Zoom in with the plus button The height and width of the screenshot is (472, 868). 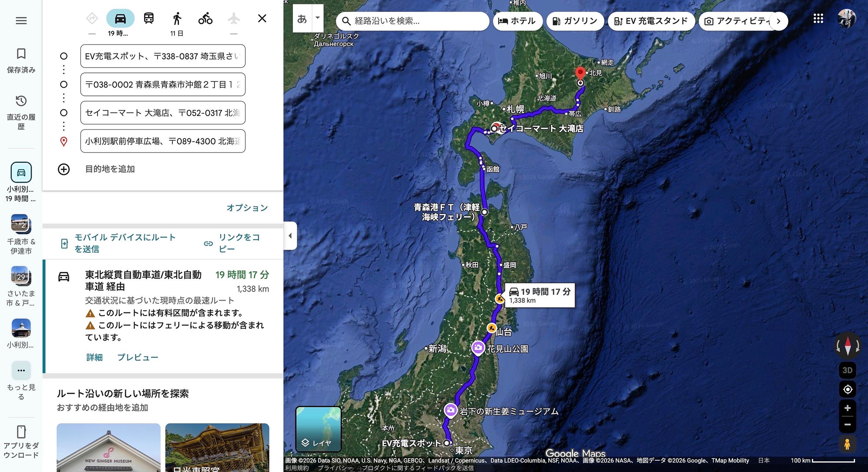tap(847, 408)
